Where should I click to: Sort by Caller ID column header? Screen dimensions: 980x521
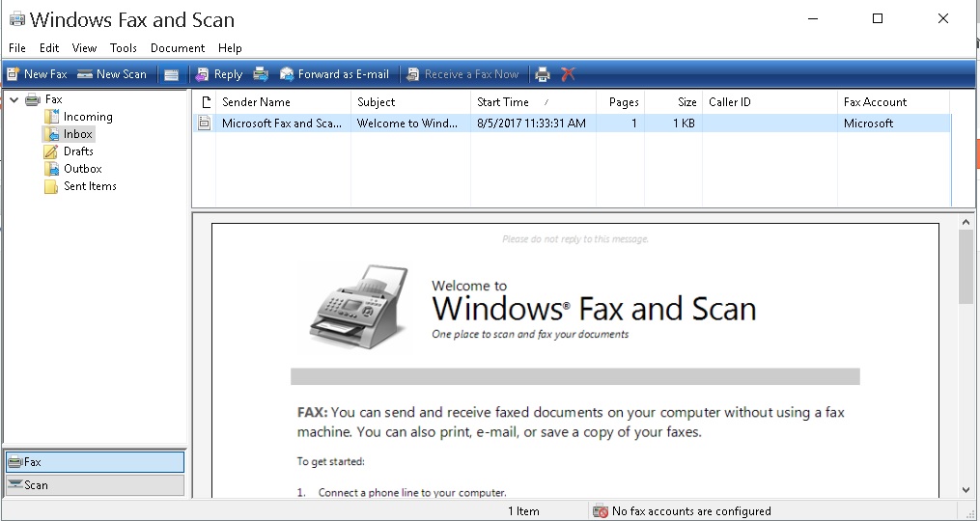click(x=770, y=102)
